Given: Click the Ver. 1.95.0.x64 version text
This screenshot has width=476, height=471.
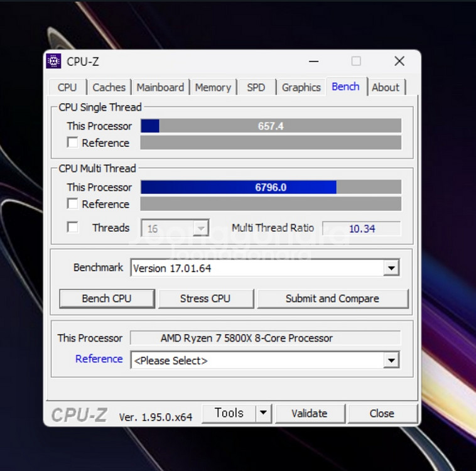Looking at the screenshot, I should coord(156,417).
